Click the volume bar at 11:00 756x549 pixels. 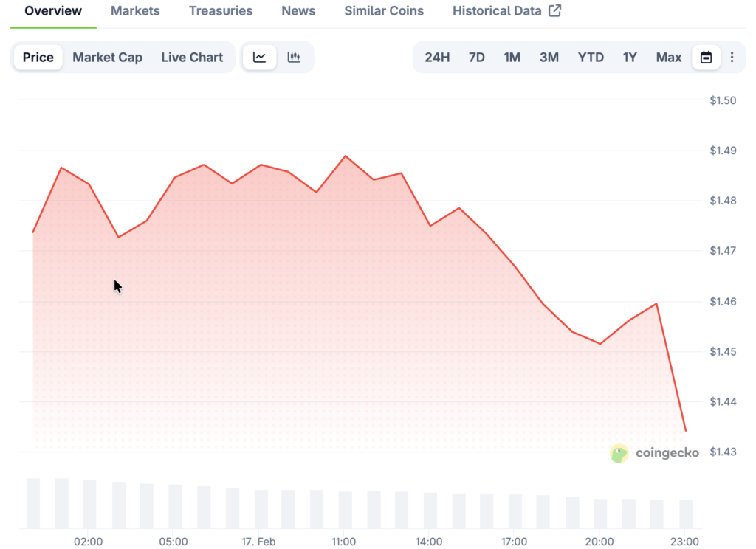coord(346,510)
